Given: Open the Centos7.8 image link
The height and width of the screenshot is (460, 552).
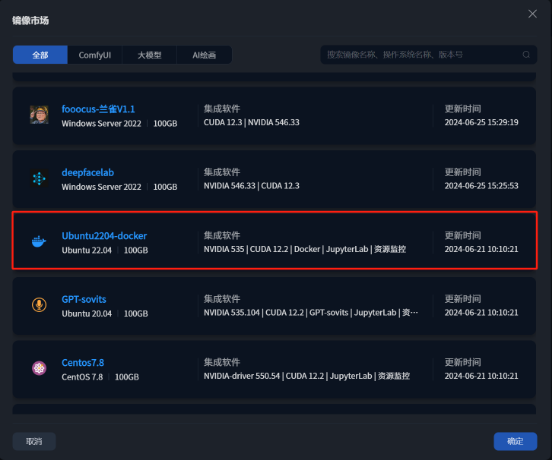Looking at the screenshot, I should click(83, 363).
